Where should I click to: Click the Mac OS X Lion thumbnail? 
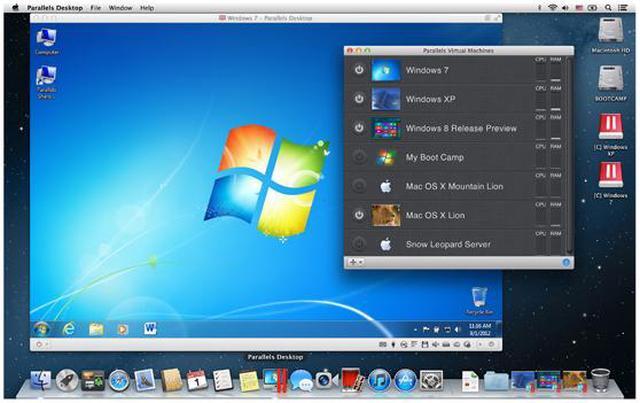[386, 215]
